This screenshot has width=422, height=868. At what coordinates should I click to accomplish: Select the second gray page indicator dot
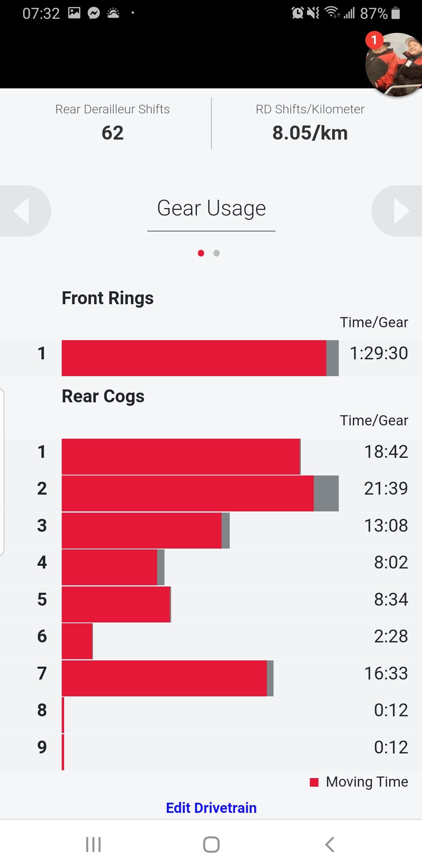pos(216,253)
